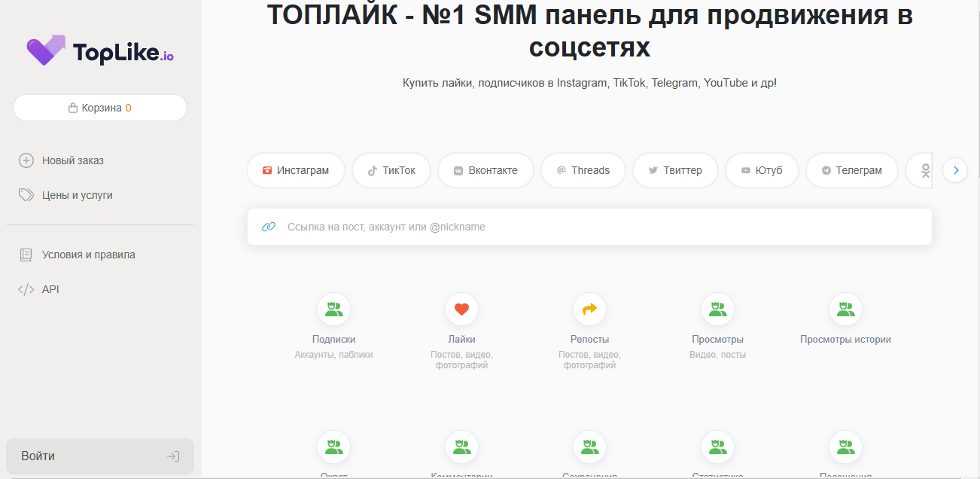Click the Репосты label text
The image size is (980, 479).
[589, 340]
